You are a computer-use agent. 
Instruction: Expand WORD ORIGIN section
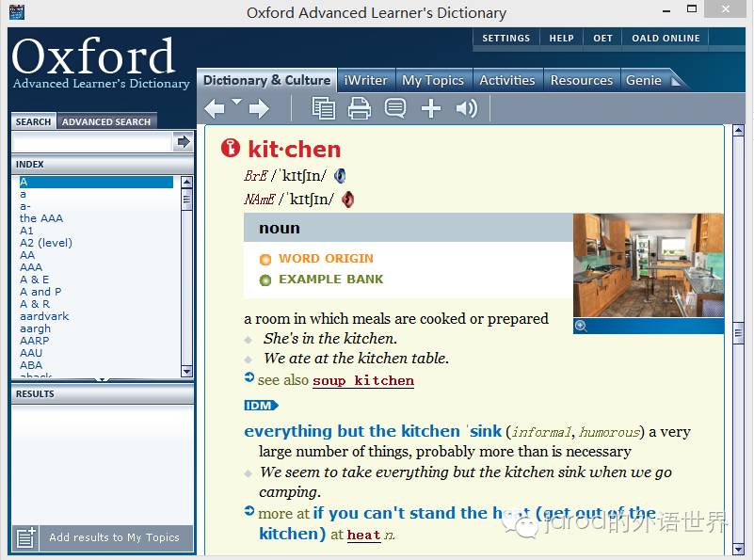[x=326, y=259]
